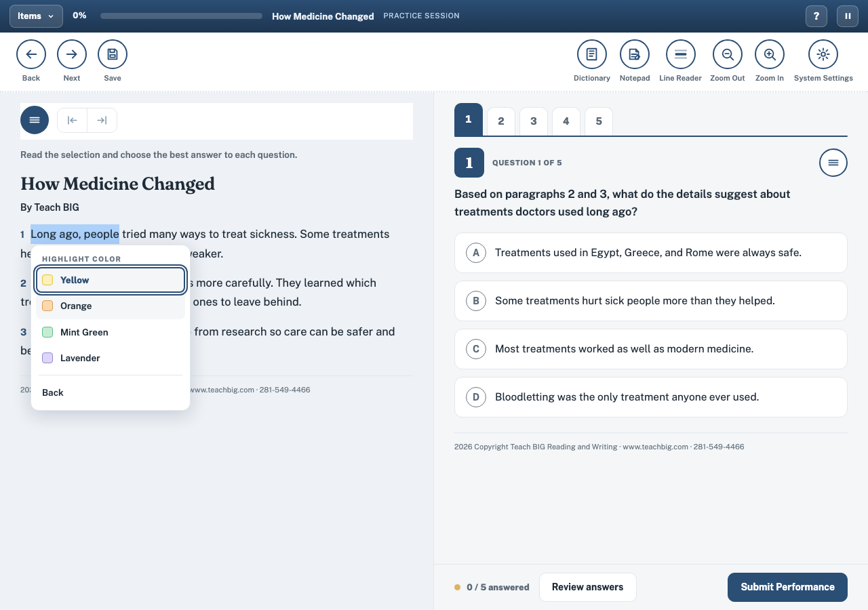
Task: Open the Dictionary tool
Action: [592, 54]
